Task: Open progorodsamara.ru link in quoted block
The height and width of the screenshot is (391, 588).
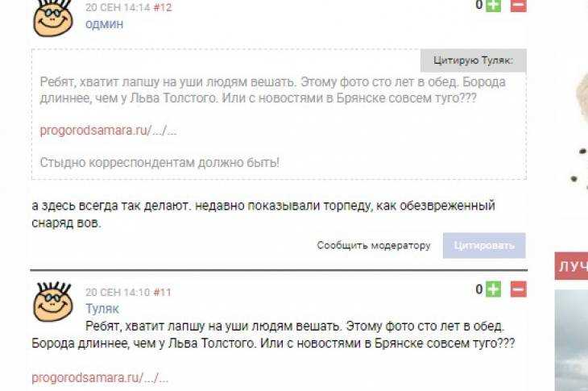Action: (x=108, y=131)
